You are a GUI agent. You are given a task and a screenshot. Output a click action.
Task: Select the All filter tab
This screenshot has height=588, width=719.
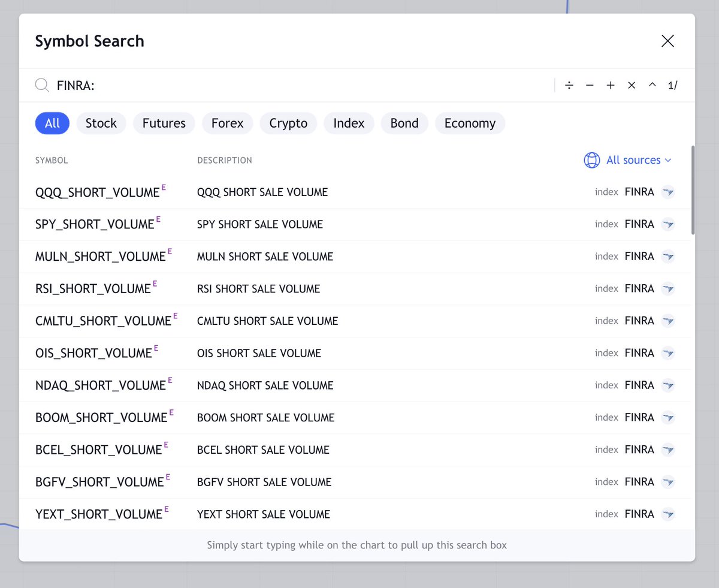tap(52, 123)
